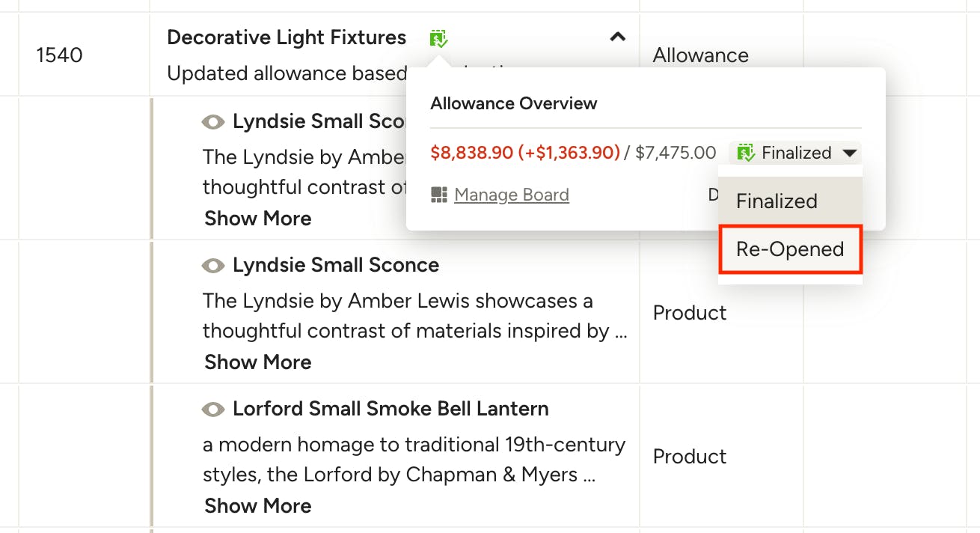Toggle eye icon of first Lyndsie Small Sconce
The height and width of the screenshot is (533, 980).
coord(214,122)
